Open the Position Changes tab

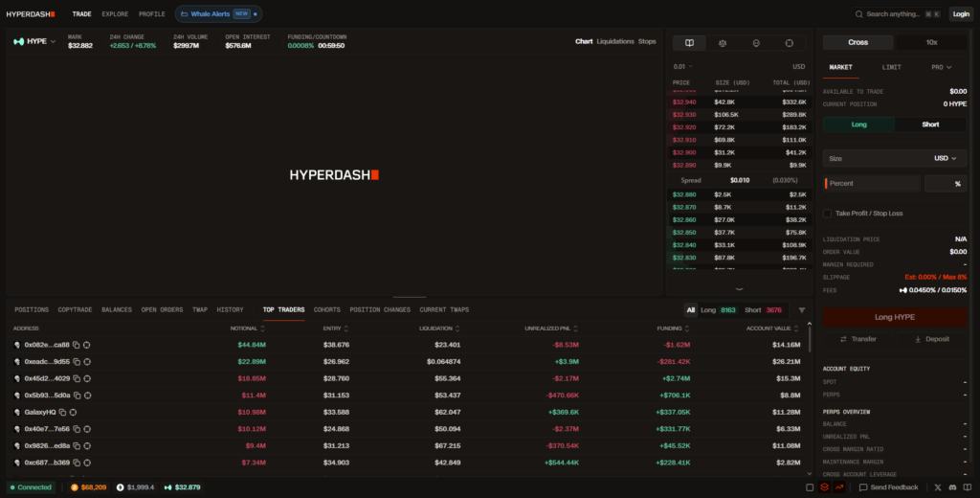click(x=380, y=310)
